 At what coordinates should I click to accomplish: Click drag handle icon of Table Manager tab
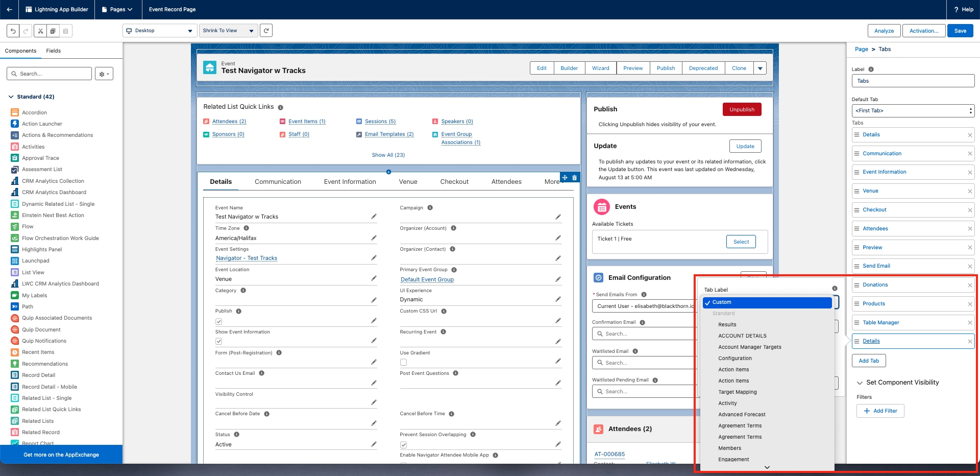(856, 323)
